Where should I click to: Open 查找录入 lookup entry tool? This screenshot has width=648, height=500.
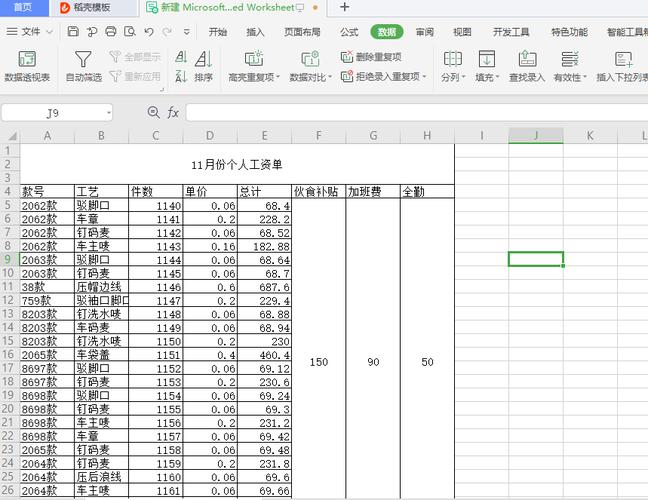527,66
